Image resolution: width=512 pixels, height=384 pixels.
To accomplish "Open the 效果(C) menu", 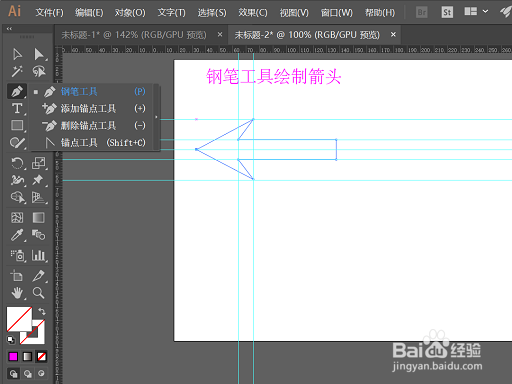I will (x=253, y=13).
